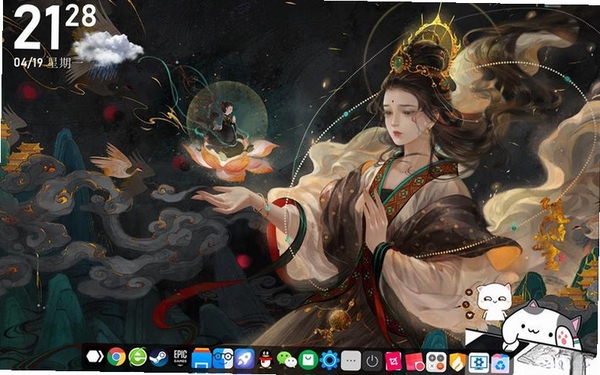Screen dimensions: 600x375
Task: Click the middle round bubble beside white cat
Action: 466,305
